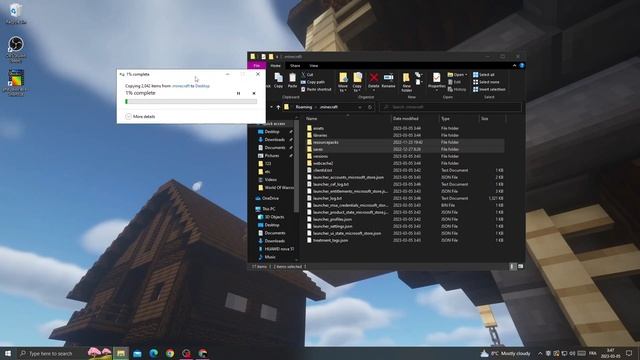Click Select none in the ribbon
The height and width of the screenshot is (360, 640).
click(x=486, y=82)
